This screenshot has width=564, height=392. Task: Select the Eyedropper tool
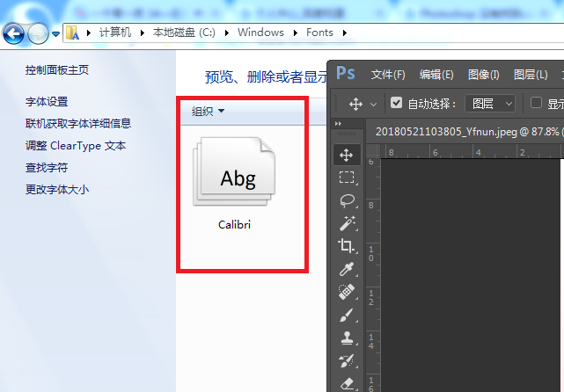click(x=347, y=269)
